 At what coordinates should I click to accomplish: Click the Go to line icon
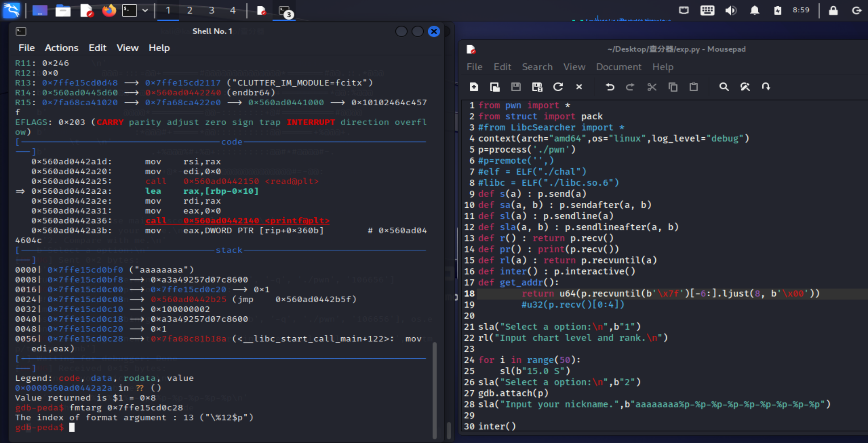(x=766, y=87)
